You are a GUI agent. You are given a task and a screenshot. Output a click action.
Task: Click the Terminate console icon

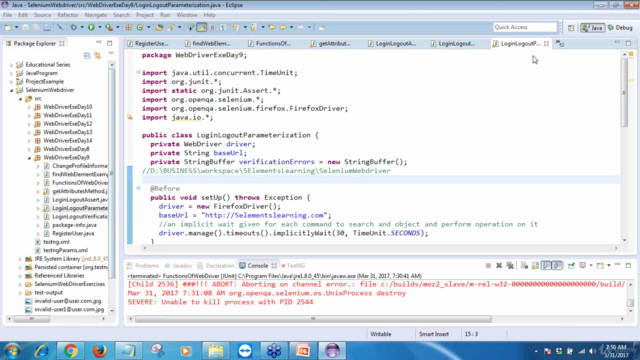point(488,266)
